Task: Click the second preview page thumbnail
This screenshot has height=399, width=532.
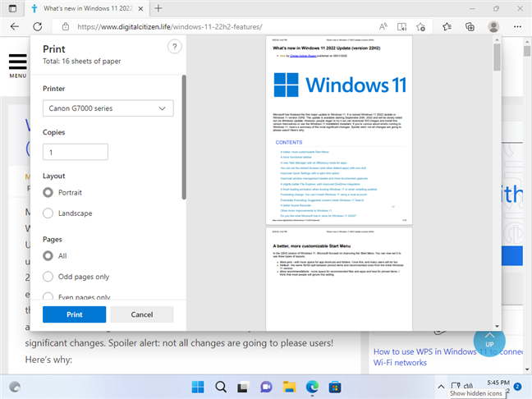Action: point(339,279)
